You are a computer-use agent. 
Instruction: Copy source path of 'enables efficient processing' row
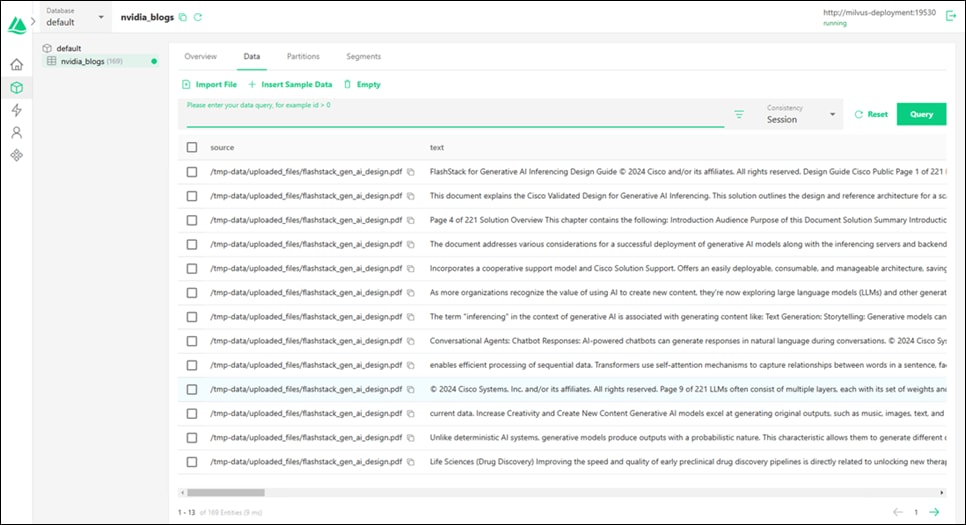pos(411,365)
